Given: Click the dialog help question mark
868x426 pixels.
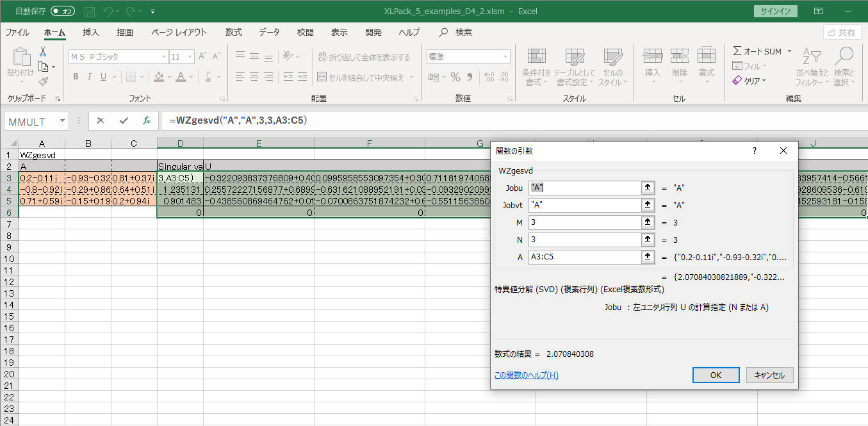Looking at the screenshot, I should click(x=754, y=151).
